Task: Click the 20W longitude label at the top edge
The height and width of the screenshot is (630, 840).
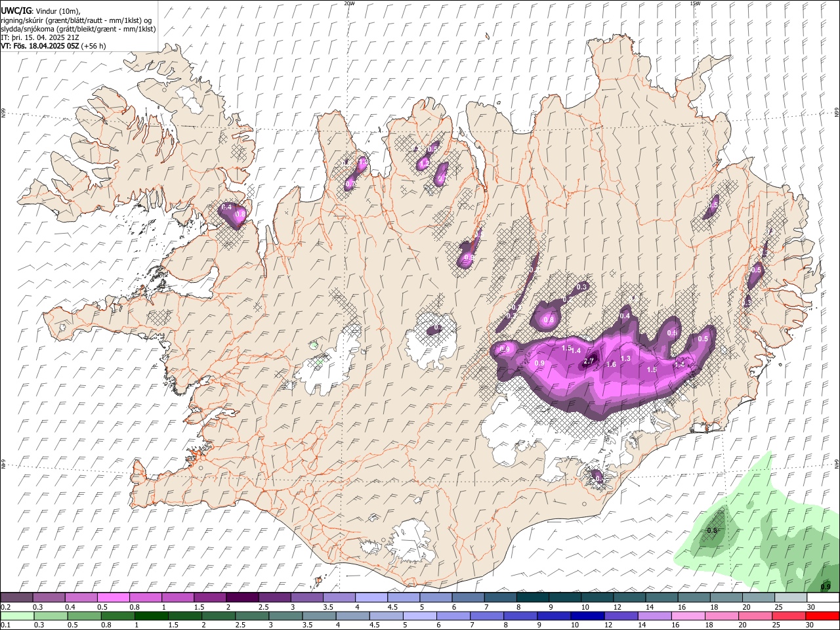Action: 350,3
